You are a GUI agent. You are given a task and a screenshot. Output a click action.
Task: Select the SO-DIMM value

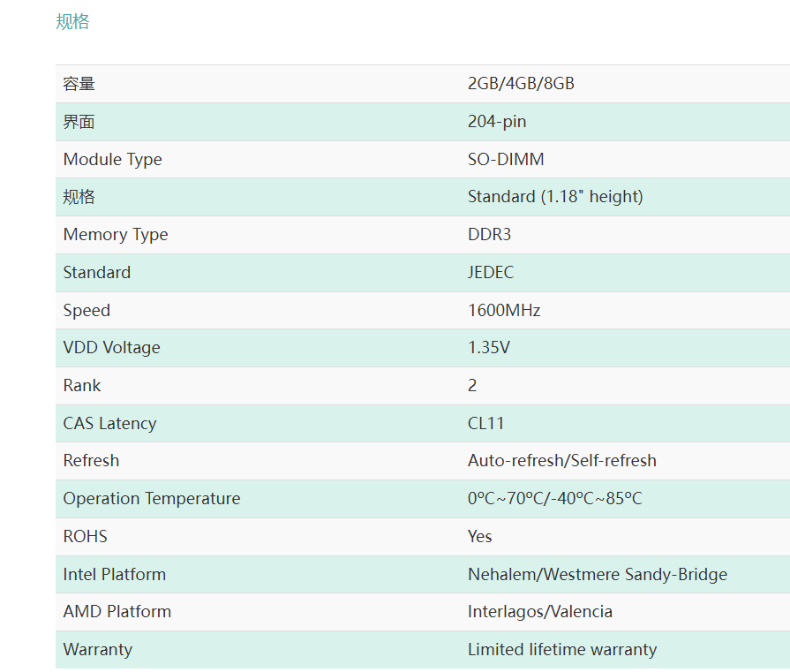click(506, 159)
